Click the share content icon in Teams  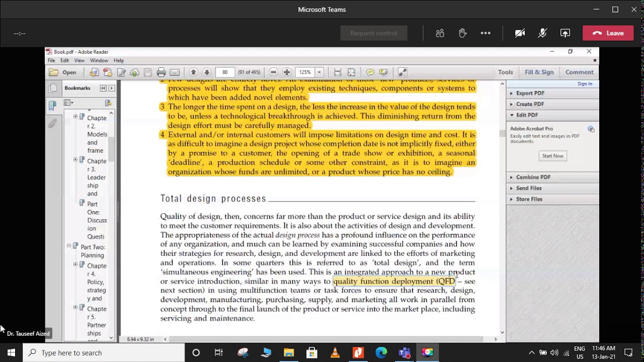[565, 33]
